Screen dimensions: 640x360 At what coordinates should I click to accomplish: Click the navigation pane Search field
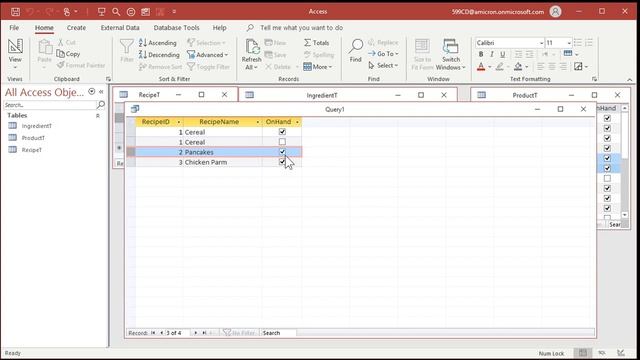[50, 105]
